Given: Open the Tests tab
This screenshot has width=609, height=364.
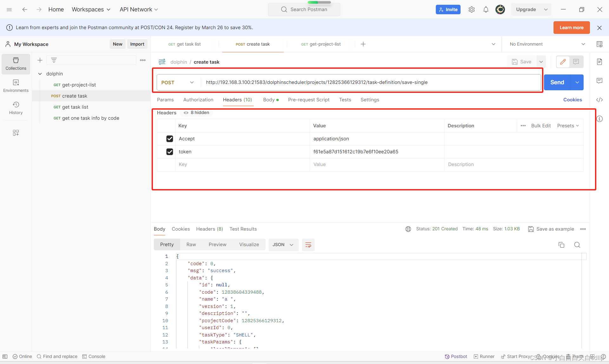Looking at the screenshot, I should click(345, 100).
